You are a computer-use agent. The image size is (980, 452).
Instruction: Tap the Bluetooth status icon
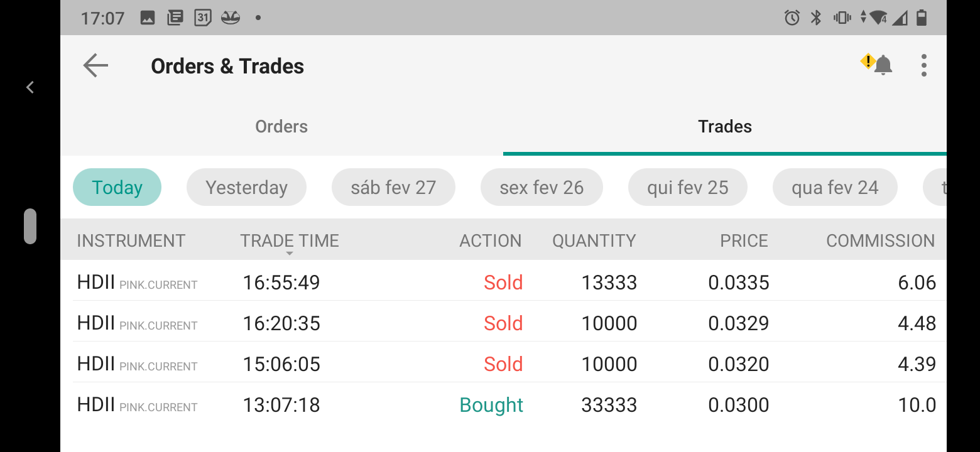815,18
